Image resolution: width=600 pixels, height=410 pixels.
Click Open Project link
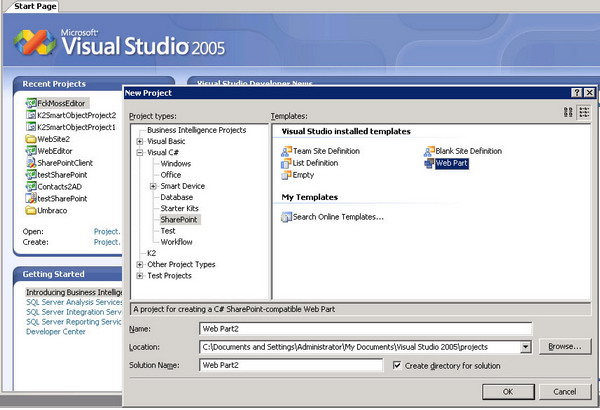click(107, 232)
